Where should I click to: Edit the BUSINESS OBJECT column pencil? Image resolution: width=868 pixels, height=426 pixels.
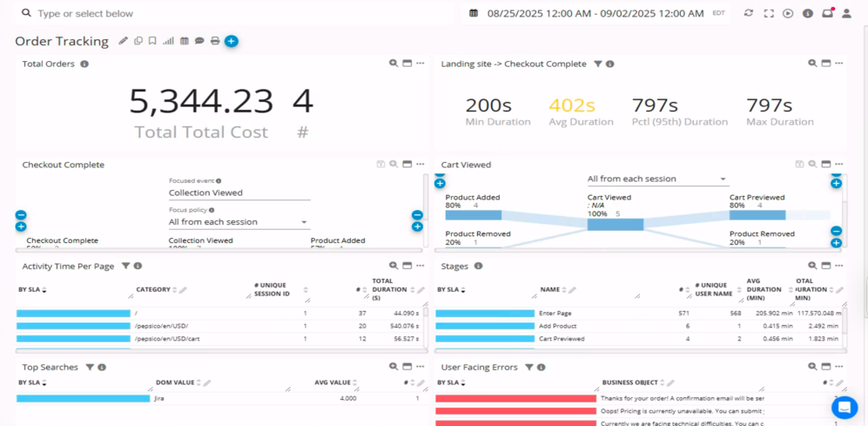(670, 382)
